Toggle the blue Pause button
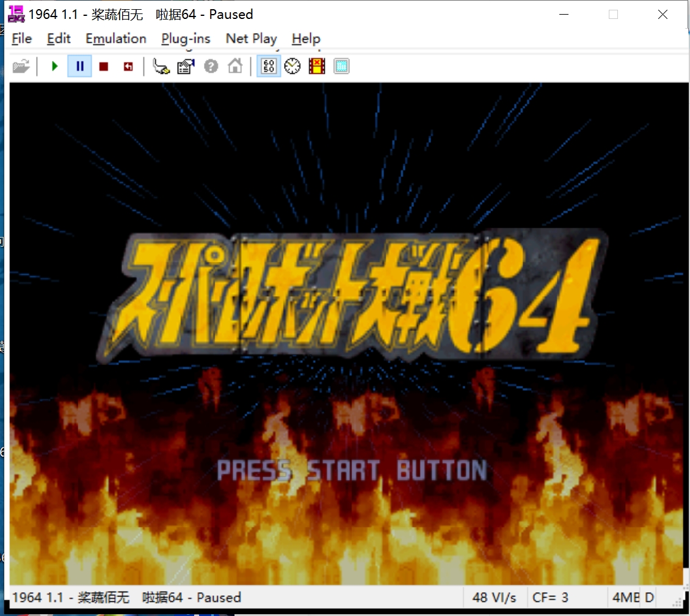 click(x=79, y=67)
